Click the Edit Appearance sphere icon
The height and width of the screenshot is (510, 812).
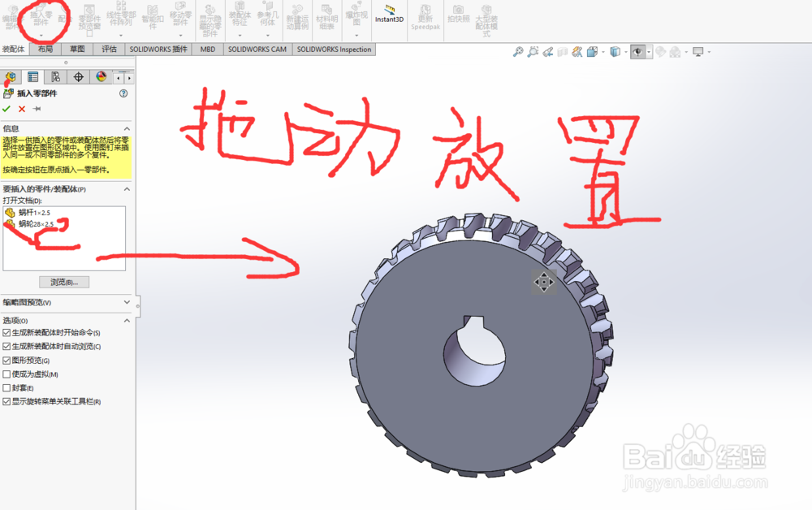[x=660, y=52]
